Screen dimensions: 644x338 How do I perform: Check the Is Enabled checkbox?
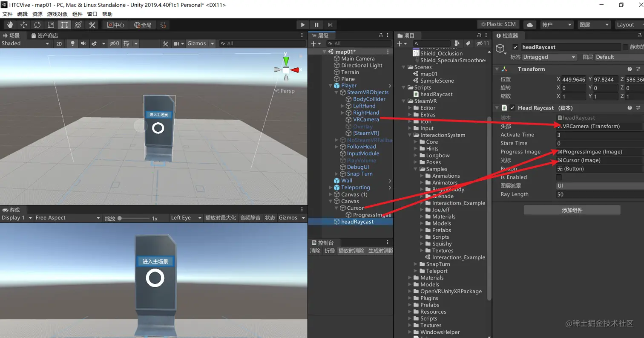559,177
